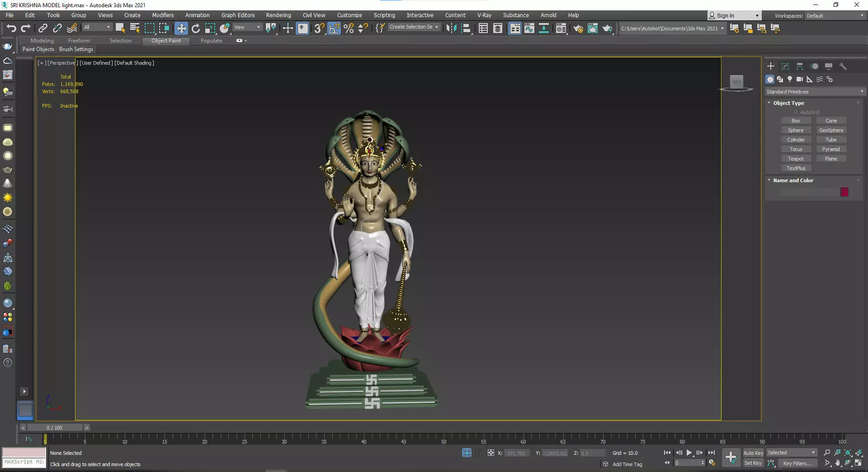Click the Align tool icon
The image size is (868, 472).
pyautogui.click(x=466, y=28)
